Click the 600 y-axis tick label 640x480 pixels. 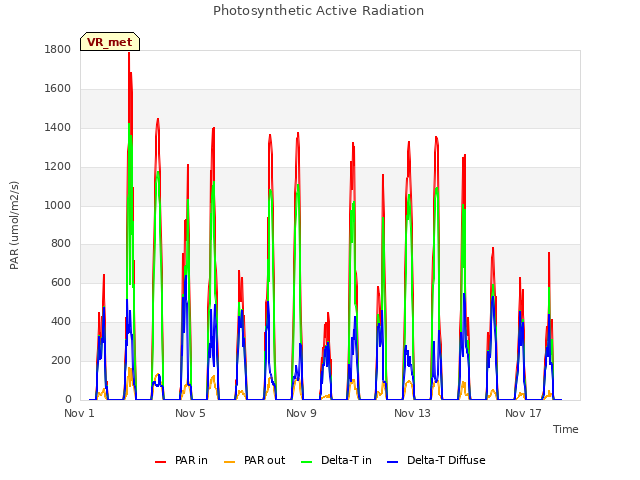coord(61,283)
